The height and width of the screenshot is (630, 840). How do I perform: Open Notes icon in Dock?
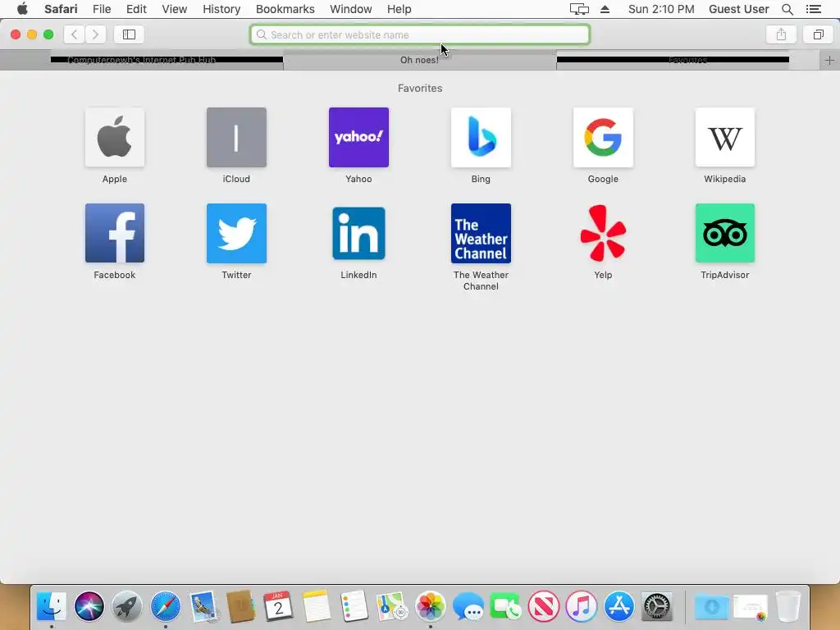point(317,606)
